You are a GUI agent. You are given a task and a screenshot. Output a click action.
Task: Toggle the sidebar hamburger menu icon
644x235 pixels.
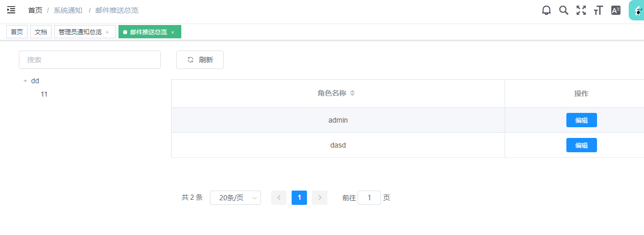pyautogui.click(x=11, y=10)
